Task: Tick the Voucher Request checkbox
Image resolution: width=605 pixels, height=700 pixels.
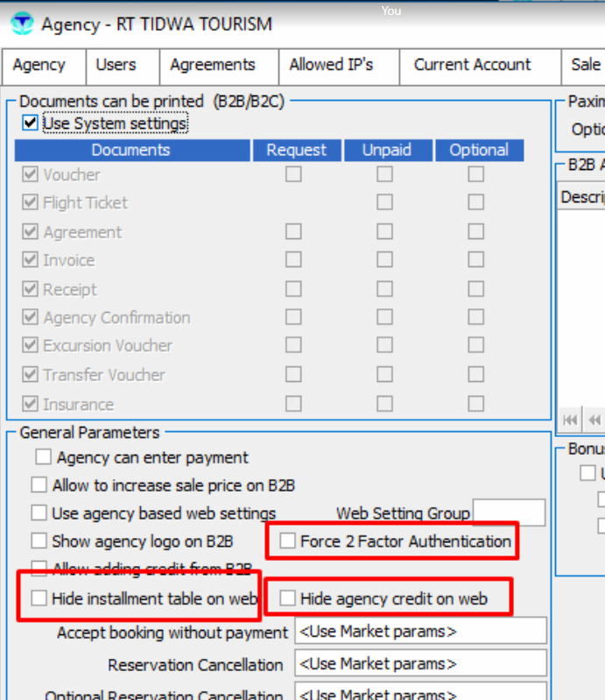Action: (x=293, y=174)
